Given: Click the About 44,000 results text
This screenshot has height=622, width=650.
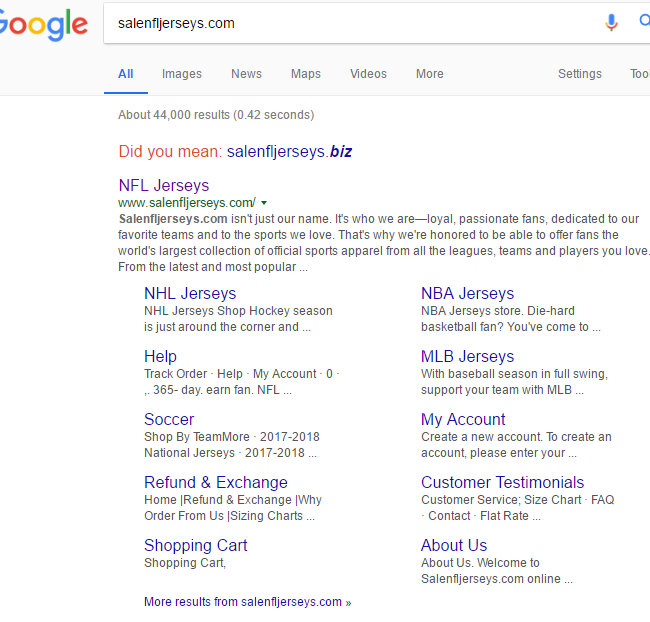Looking at the screenshot, I should point(216,115).
